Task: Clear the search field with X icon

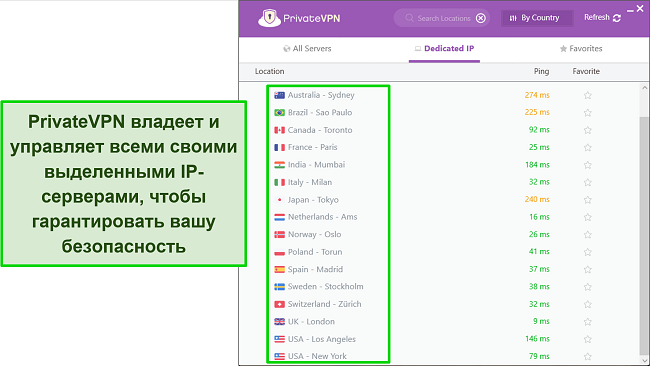Action: (x=480, y=18)
